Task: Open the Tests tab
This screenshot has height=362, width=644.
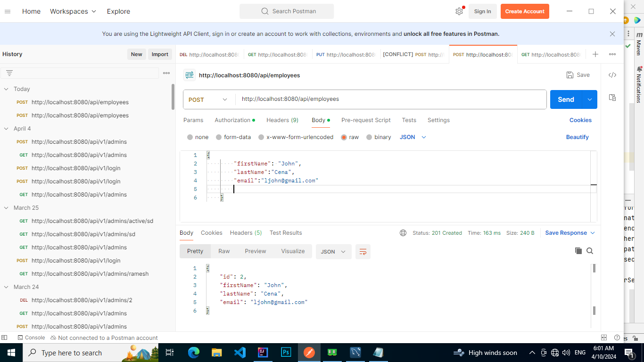Action: [409, 120]
